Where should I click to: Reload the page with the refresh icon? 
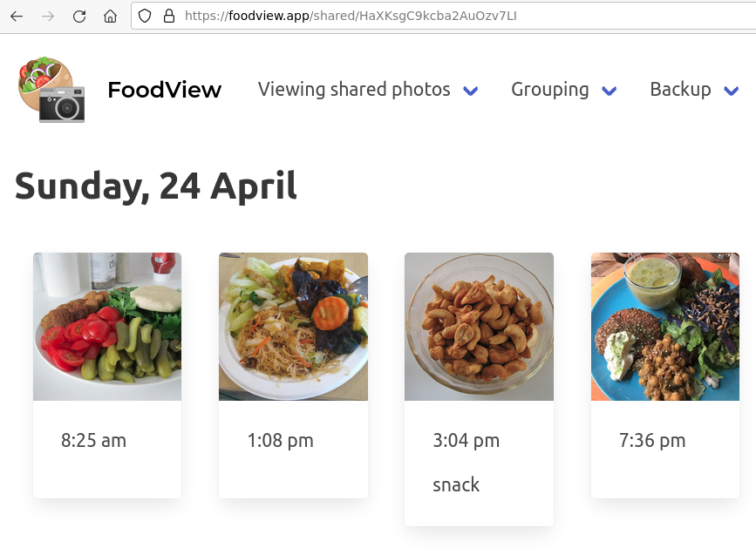coord(80,15)
